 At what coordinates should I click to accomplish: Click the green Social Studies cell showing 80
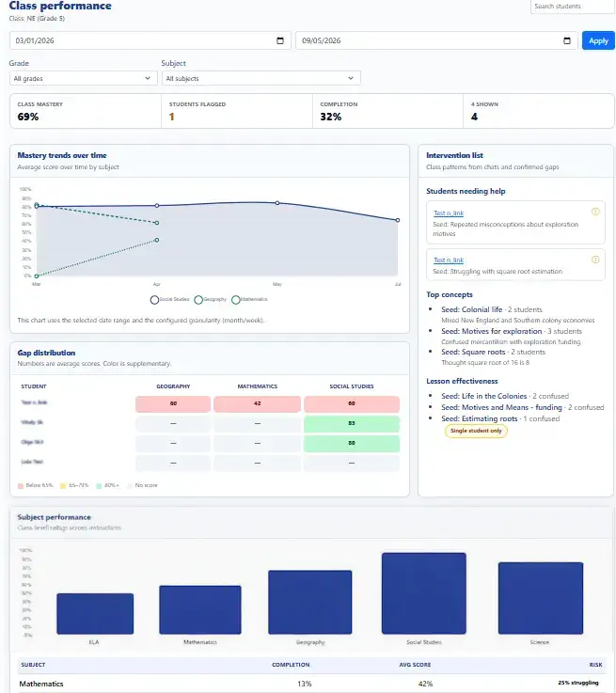(x=352, y=443)
